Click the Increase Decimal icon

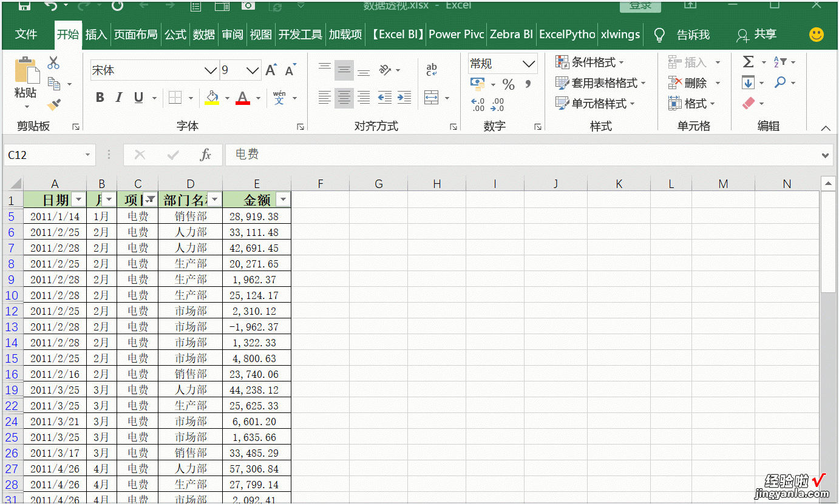click(x=478, y=104)
